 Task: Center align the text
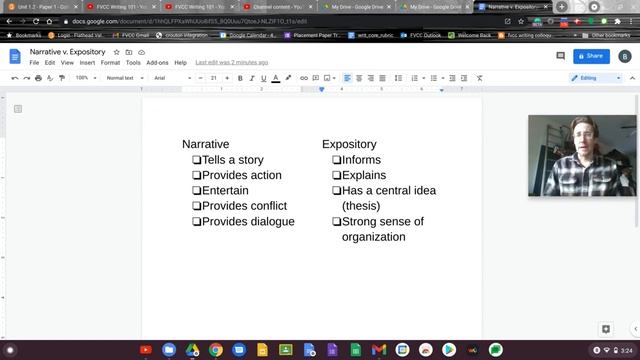tap(359, 78)
